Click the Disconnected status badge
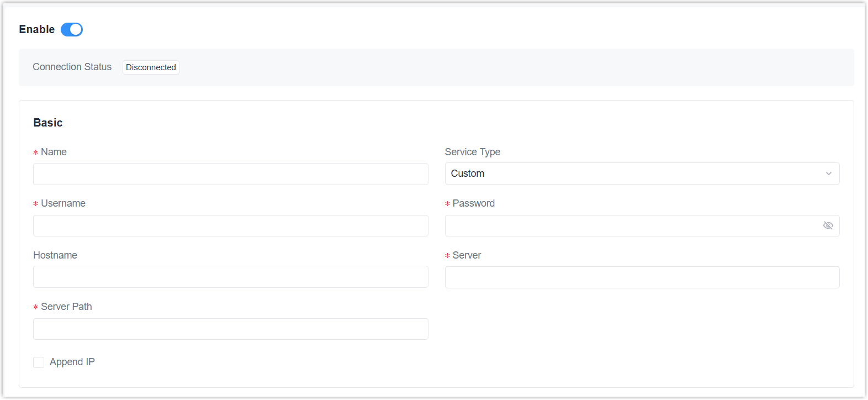Screen dimensions: 868x400 [151, 67]
